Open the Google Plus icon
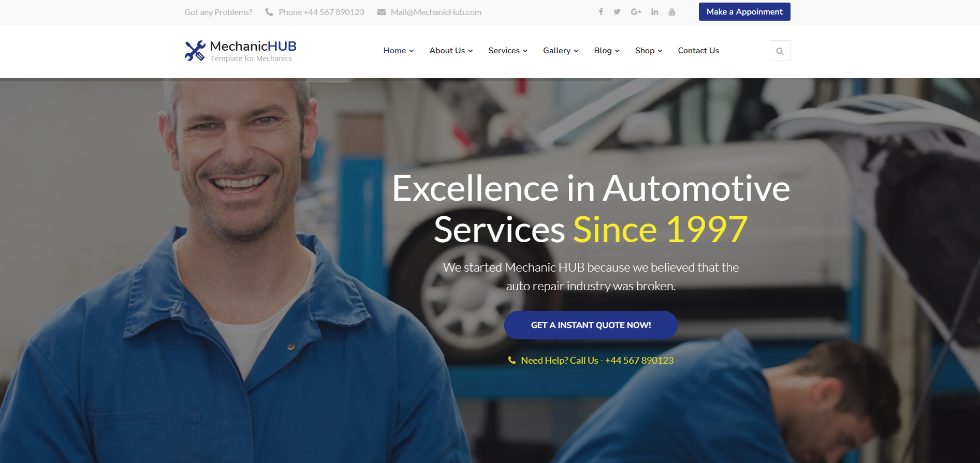 tap(636, 12)
